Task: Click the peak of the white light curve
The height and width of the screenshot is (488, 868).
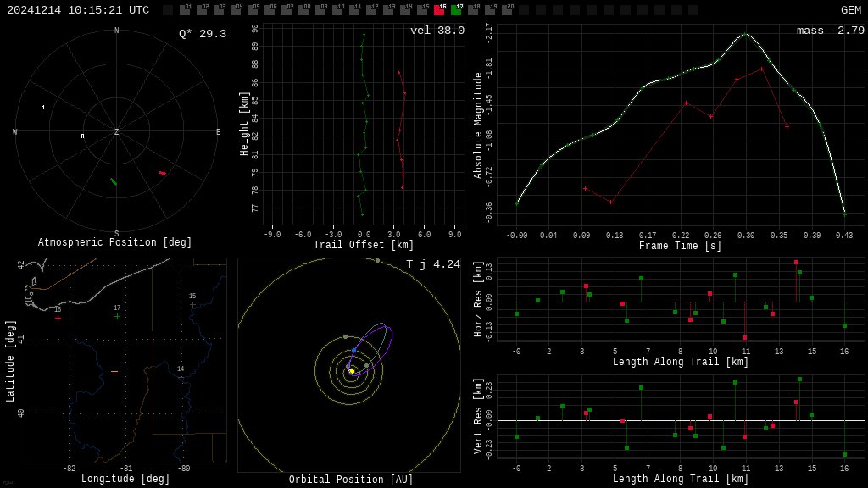Action: coord(745,34)
